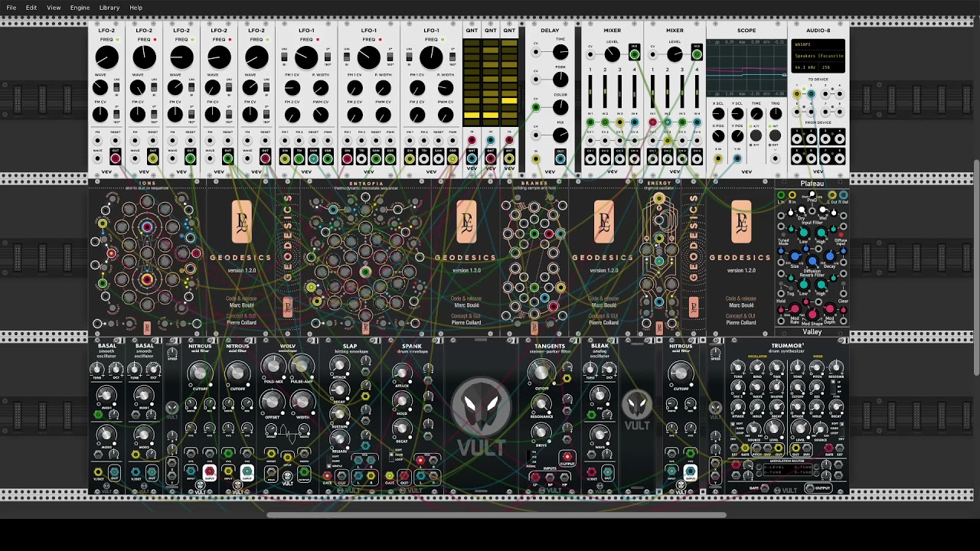Select the leftmost LFO-1 SAW output

(313, 158)
